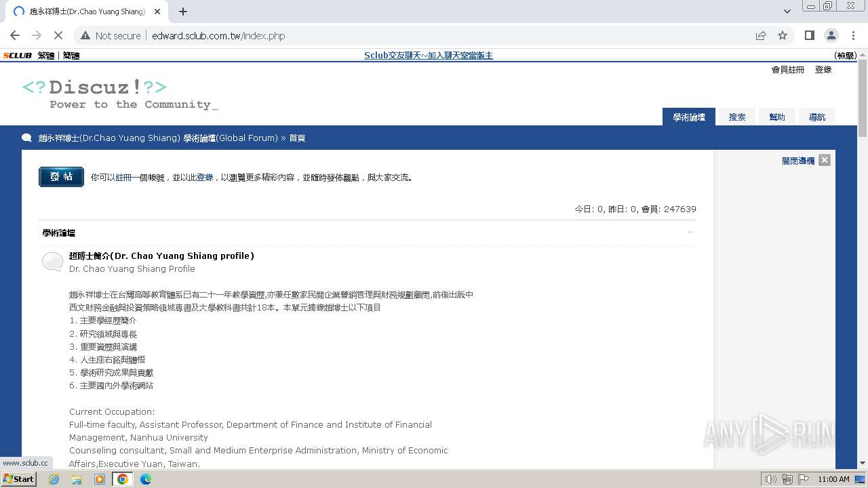Image resolution: width=868 pixels, height=488 pixels.
Task: Click the 'Current Occupation:' text line
Action: [112, 411]
